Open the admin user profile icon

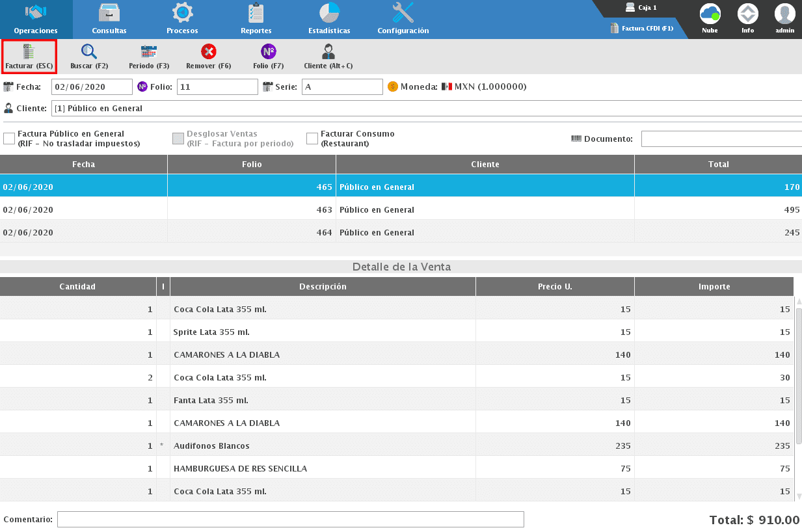coord(784,14)
